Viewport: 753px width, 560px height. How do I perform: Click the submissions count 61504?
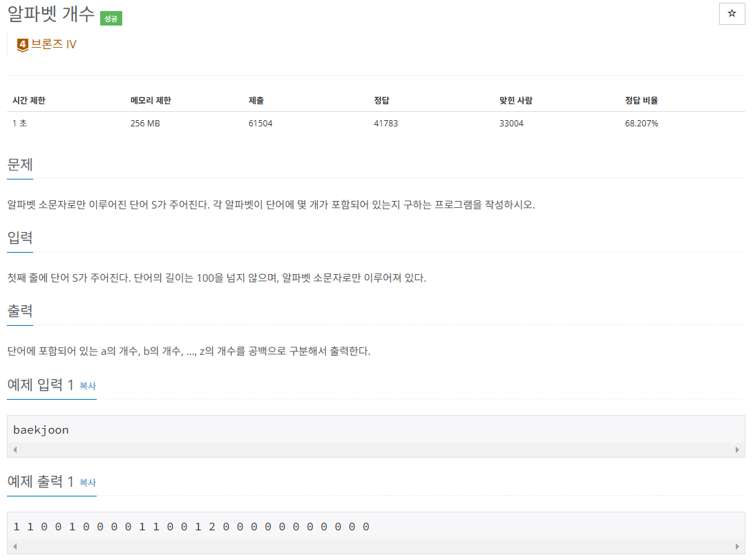(x=260, y=124)
